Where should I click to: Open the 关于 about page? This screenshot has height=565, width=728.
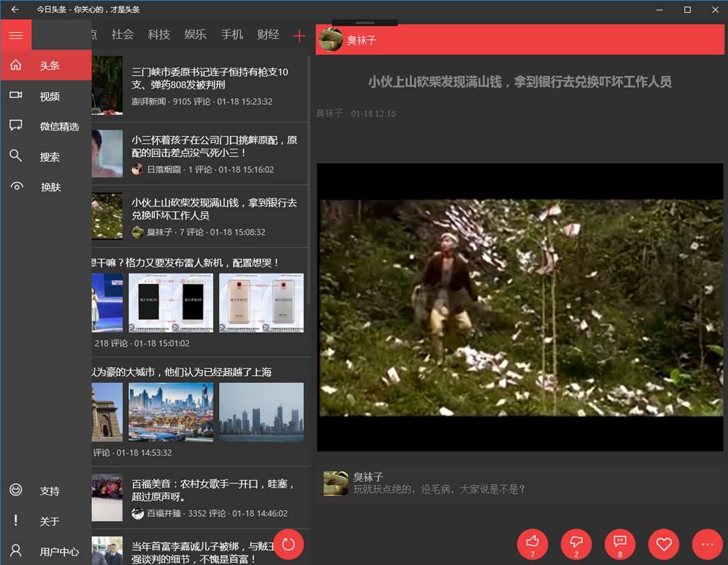coord(46,521)
